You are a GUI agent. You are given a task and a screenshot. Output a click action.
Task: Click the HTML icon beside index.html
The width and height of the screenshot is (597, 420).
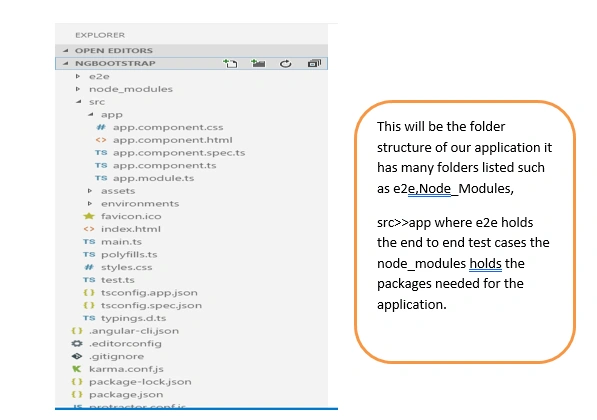[x=89, y=229]
